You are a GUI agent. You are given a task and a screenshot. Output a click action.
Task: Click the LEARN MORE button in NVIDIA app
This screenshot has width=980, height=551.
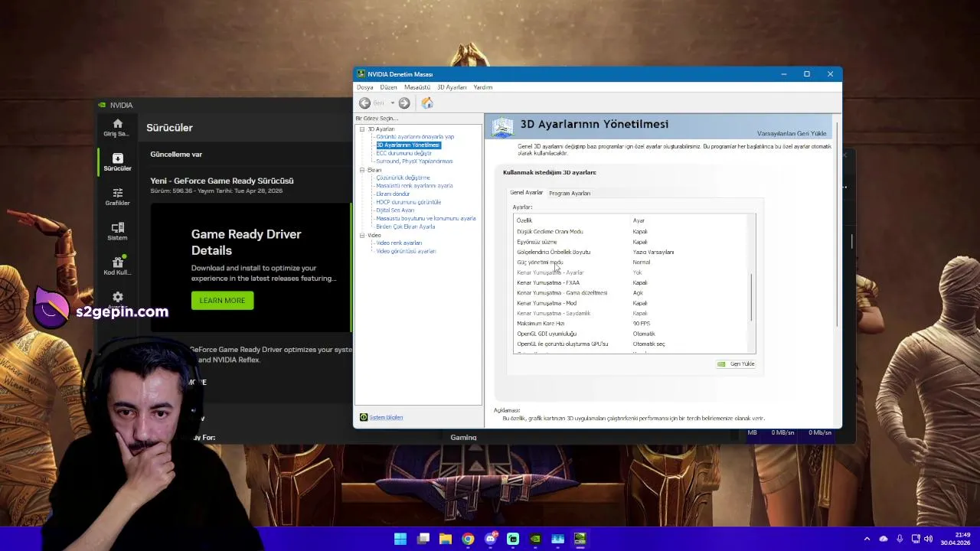[222, 301]
